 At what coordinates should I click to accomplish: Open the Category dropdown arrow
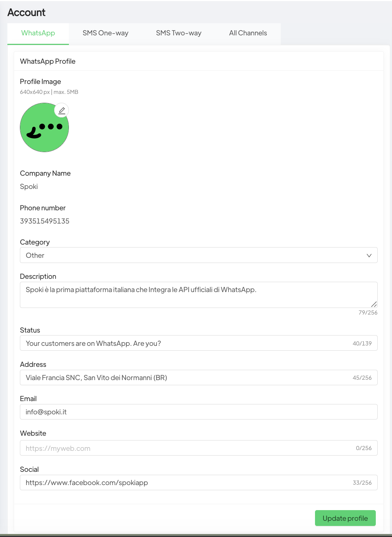(369, 256)
